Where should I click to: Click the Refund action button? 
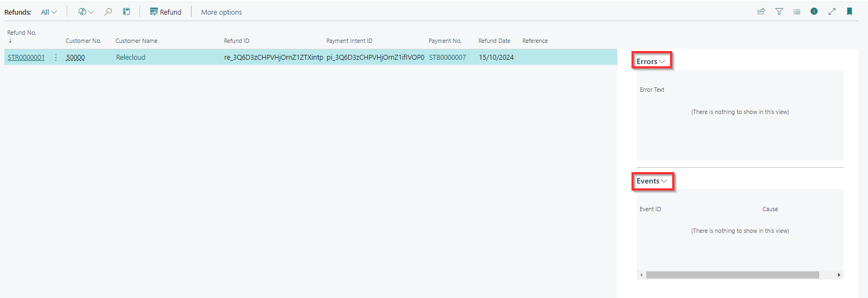tap(165, 12)
